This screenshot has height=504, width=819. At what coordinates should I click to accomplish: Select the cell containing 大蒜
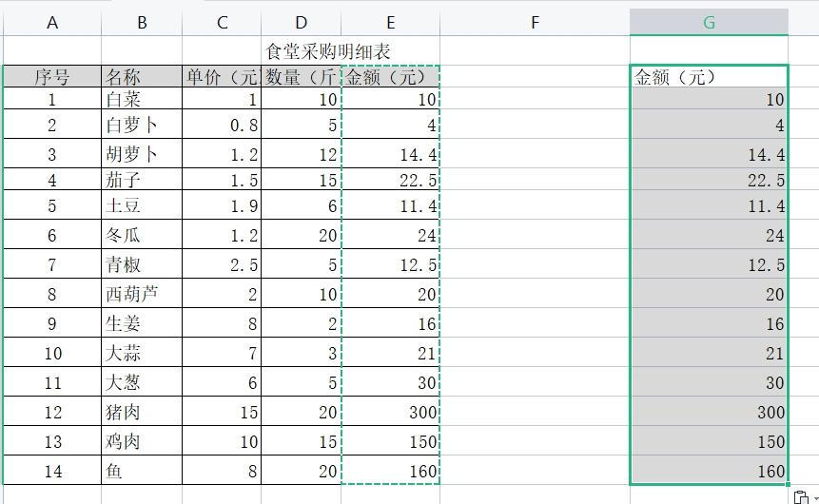coord(142,352)
